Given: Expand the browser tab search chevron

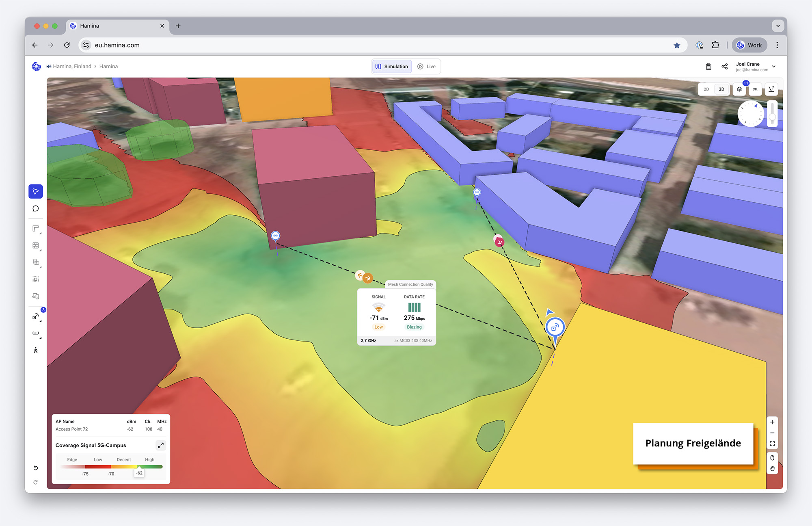Looking at the screenshot, I should click(x=778, y=26).
